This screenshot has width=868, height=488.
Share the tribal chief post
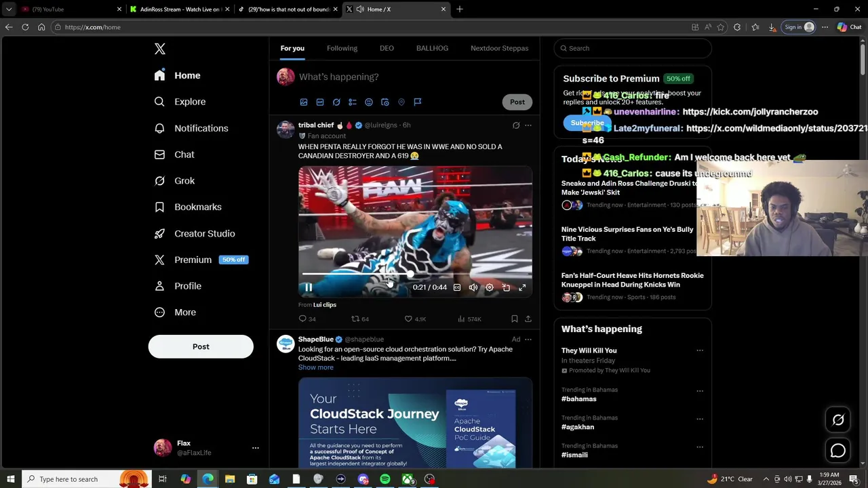[x=528, y=319]
